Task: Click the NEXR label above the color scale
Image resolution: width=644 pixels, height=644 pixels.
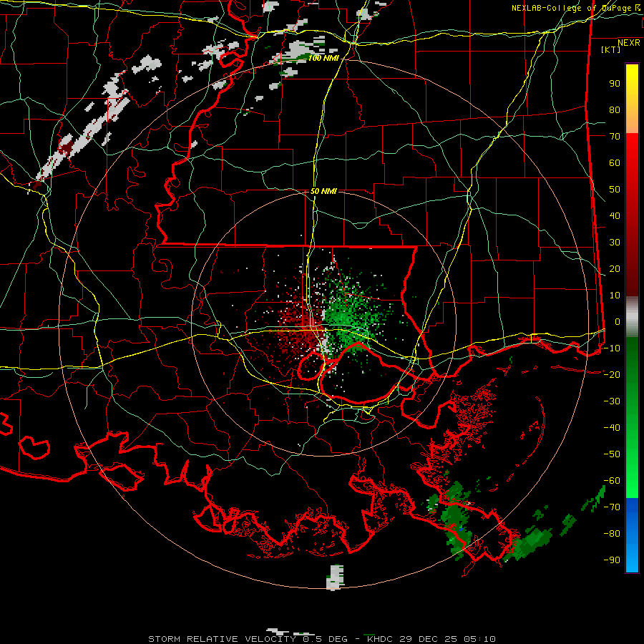Action: click(629, 43)
